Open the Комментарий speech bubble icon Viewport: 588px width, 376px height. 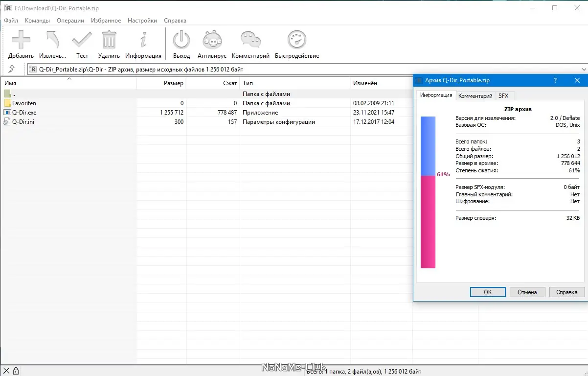click(251, 40)
